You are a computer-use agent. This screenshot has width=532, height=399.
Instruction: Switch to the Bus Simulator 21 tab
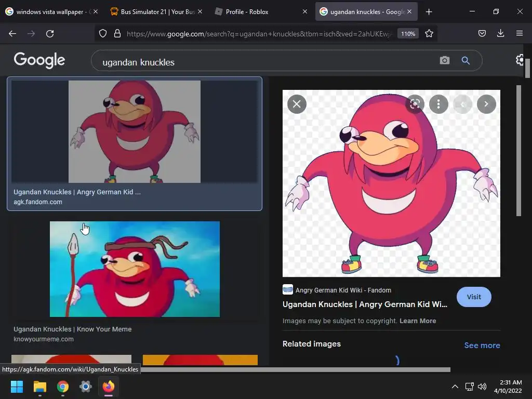pyautogui.click(x=157, y=12)
